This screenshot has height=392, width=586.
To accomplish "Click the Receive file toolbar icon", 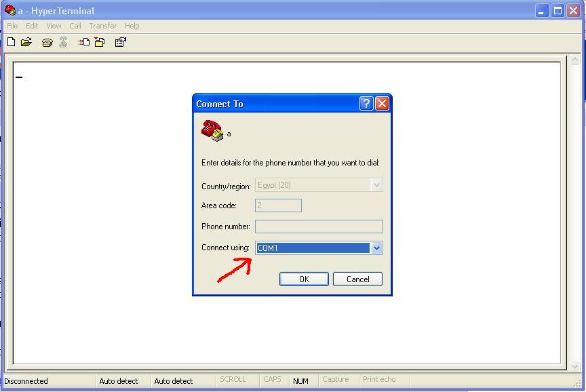I will coord(100,42).
